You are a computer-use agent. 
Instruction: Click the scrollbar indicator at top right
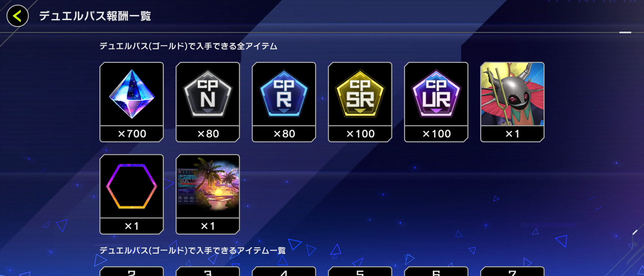coord(625,32)
